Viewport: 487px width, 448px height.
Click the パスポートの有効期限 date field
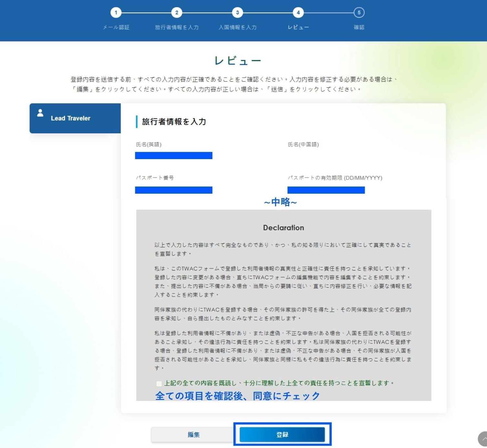tap(326, 190)
